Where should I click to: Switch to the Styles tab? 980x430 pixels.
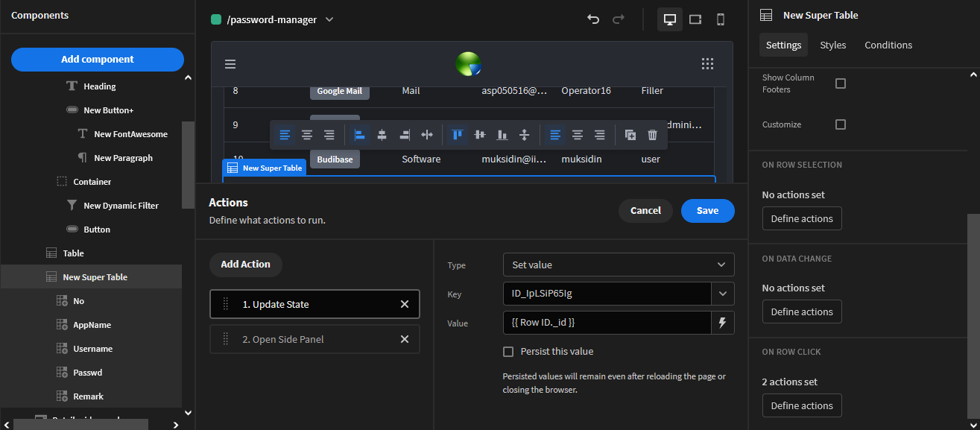pos(832,45)
